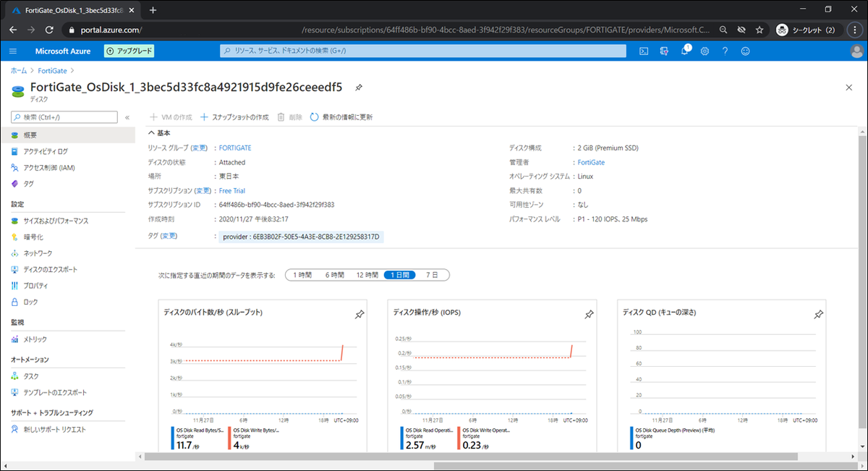Collapse the 基本 section
The height and width of the screenshot is (471, 868).
pos(159,133)
